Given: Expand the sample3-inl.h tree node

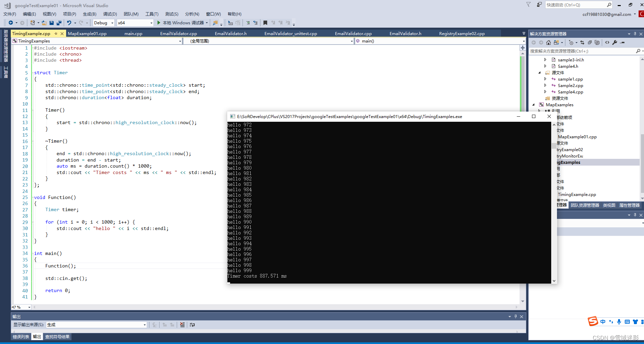Looking at the screenshot, I should click(x=545, y=60).
